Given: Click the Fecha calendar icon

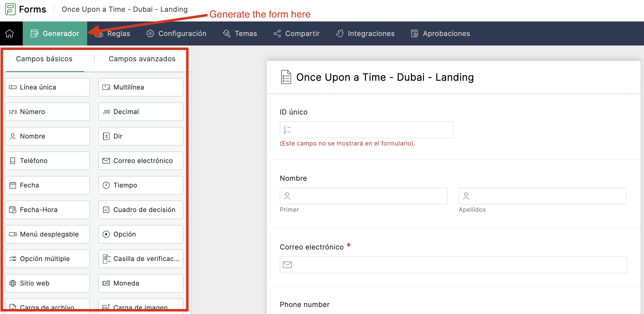Looking at the screenshot, I should pyautogui.click(x=13, y=185).
